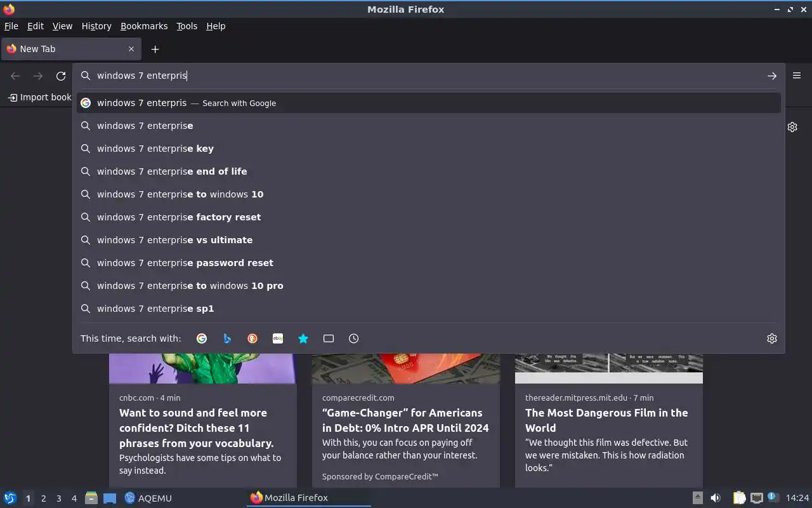This screenshot has width=812, height=508.
Task: Click the Import bookmarks toolbar button
Action: pos(39,97)
